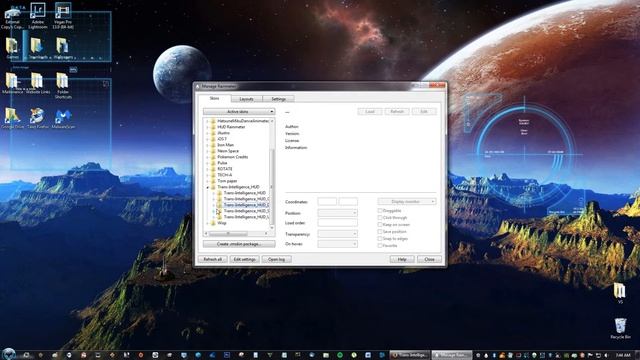This screenshot has height=360, width=640.
Task: Click the folder icon beside ROTATE
Action: tap(213, 169)
